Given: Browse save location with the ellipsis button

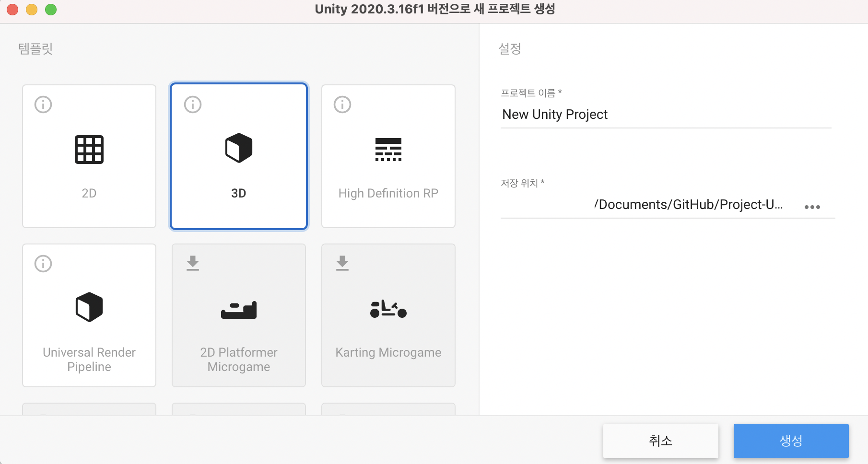Looking at the screenshot, I should [812, 207].
